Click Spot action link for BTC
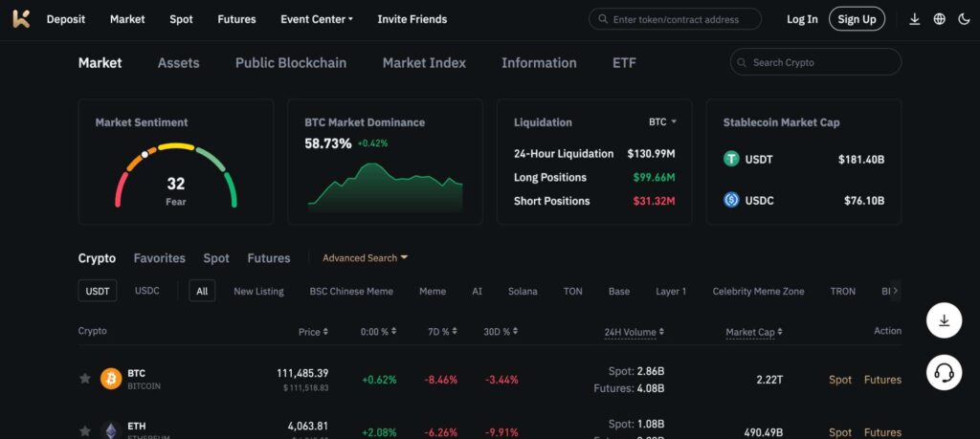The height and width of the screenshot is (439, 980). coord(840,380)
